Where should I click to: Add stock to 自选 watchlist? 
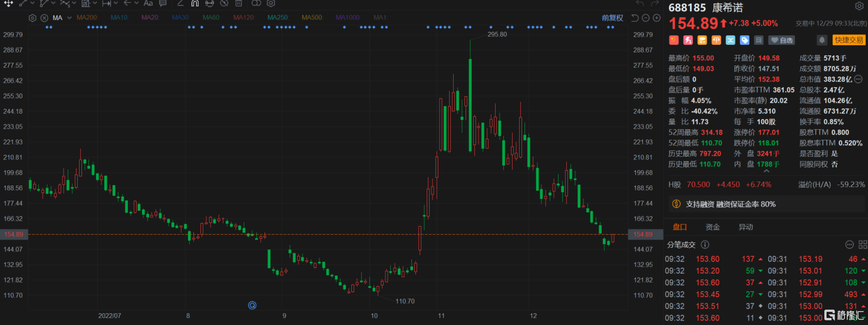click(x=781, y=40)
